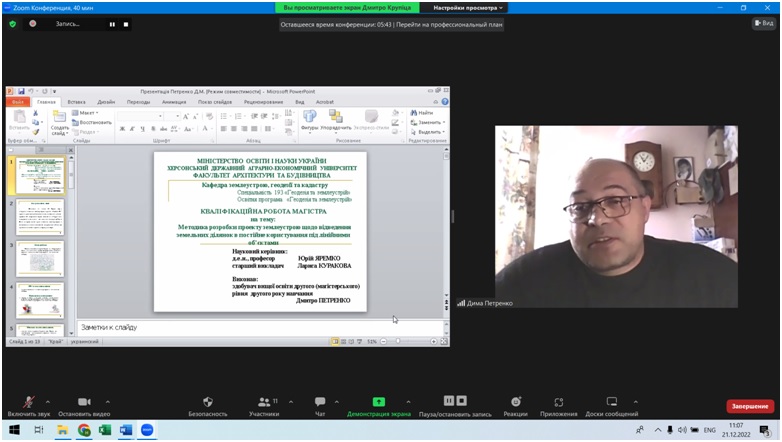Click zoom-in plus in PowerPoint status bar
782x442 pixels.
pos(433,341)
